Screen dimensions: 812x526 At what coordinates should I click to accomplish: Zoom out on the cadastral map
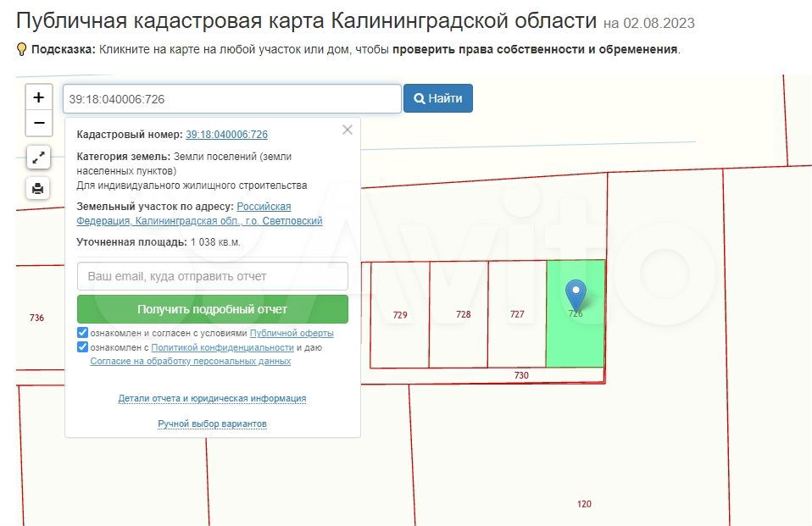pos(38,124)
